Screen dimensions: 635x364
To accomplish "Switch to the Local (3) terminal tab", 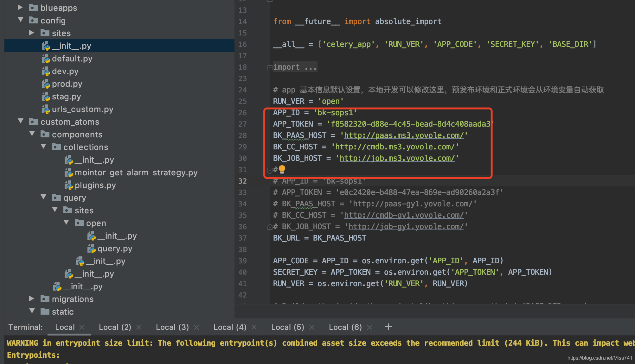I will [172, 327].
